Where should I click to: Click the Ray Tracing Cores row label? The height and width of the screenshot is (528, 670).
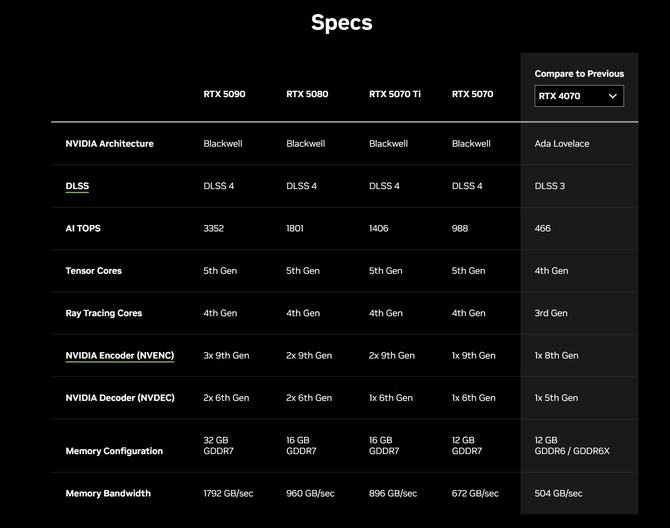click(x=104, y=313)
